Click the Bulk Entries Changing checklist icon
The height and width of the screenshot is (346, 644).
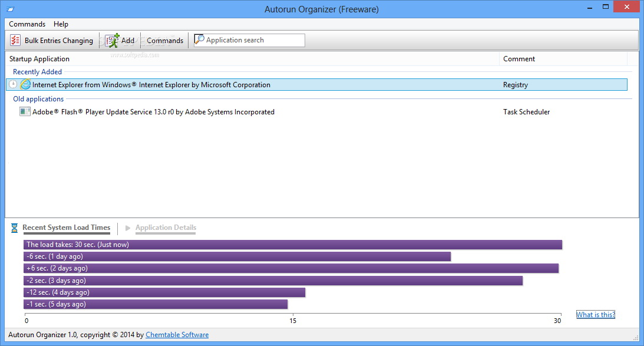(16, 40)
